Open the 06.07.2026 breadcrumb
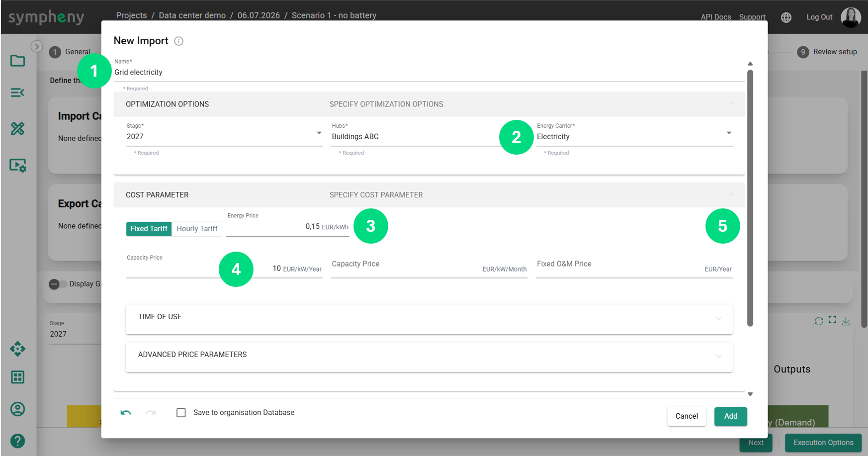Image resolution: width=868 pixels, height=456 pixels. pyautogui.click(x=259, y=15)
